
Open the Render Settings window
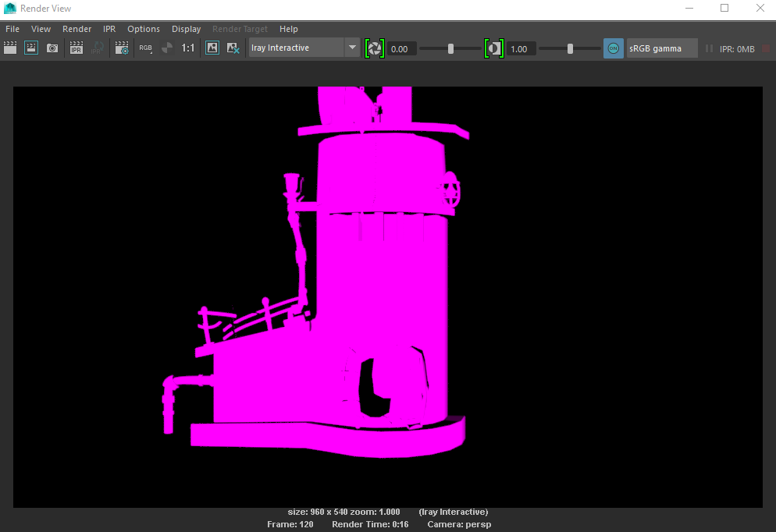[x=122, y=48]
